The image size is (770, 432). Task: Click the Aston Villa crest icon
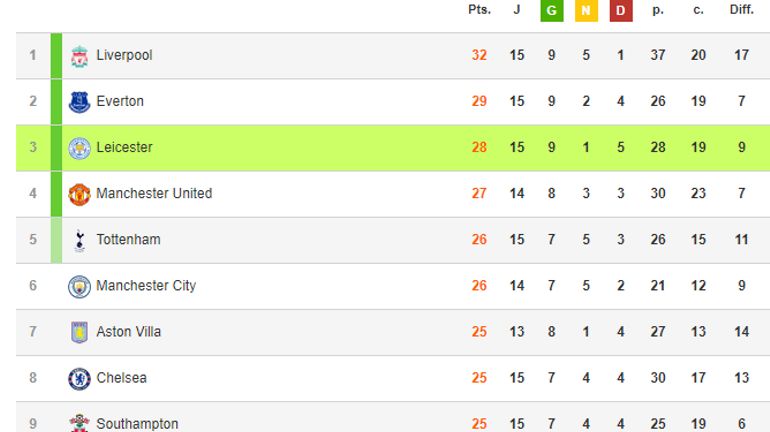(79, 332)
